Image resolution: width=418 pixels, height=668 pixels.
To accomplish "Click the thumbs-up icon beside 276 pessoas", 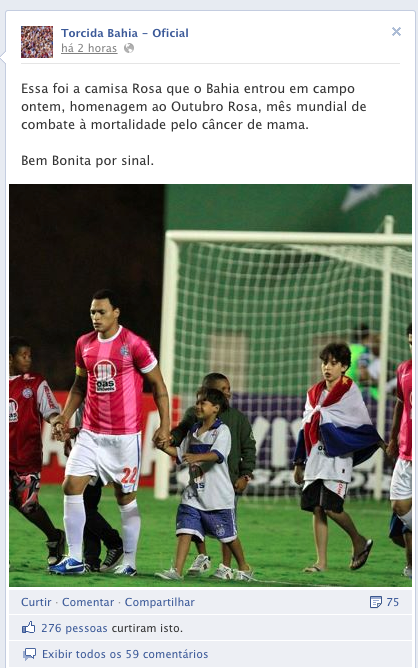I will tap(29, 628).
